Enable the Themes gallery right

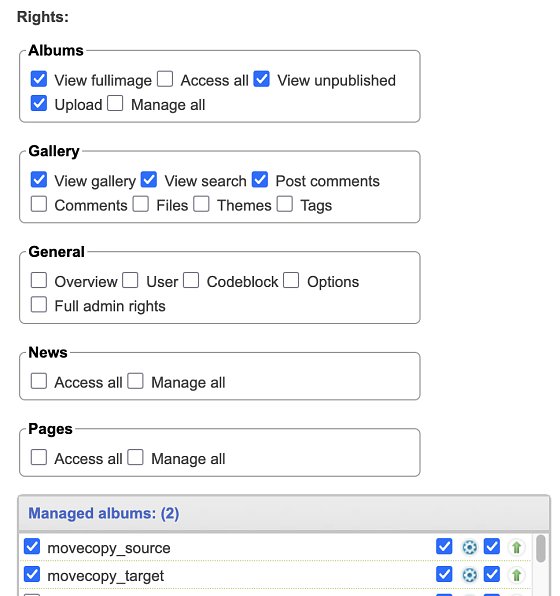coord(201,204)
